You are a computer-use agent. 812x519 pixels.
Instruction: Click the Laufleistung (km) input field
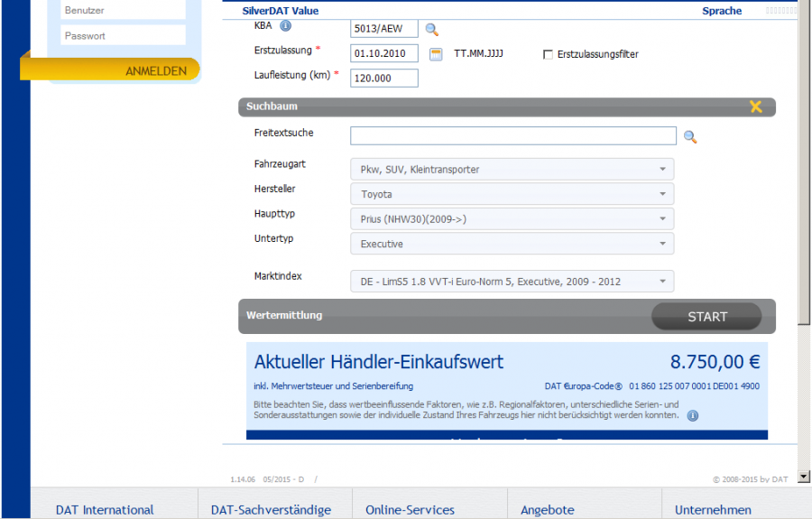(384, 79)
